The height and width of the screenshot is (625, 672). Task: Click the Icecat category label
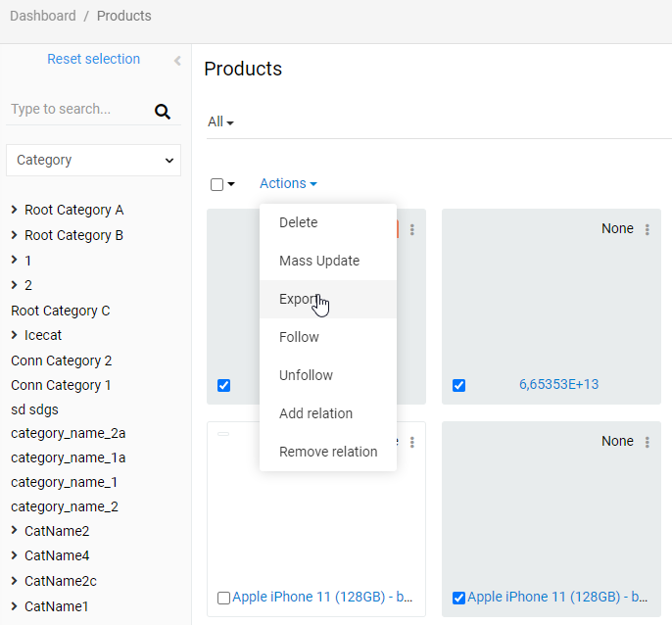click(x=43, y=335)
